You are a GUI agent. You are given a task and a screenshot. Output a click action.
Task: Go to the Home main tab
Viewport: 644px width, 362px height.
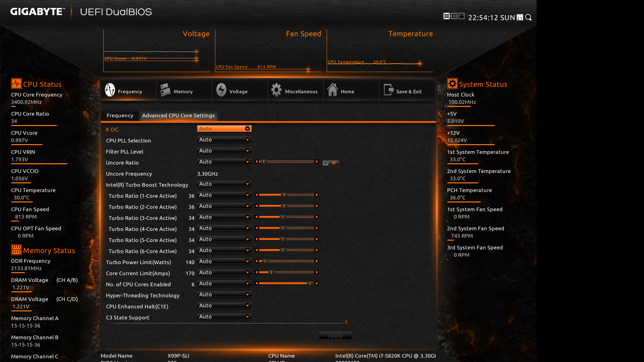pos(351,90)
